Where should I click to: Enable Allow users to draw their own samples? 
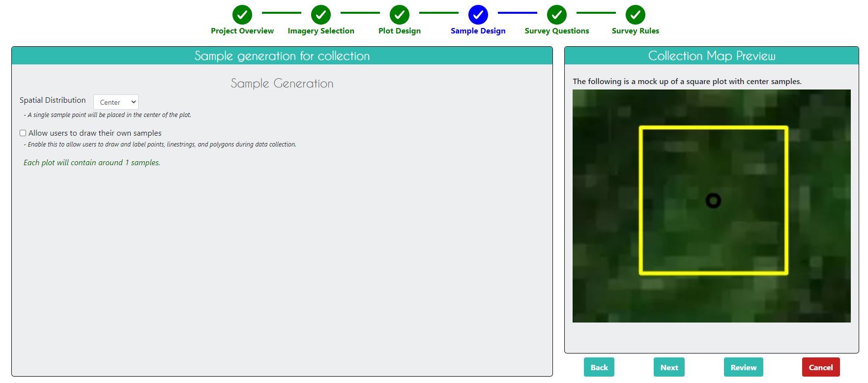coord(23,133)
